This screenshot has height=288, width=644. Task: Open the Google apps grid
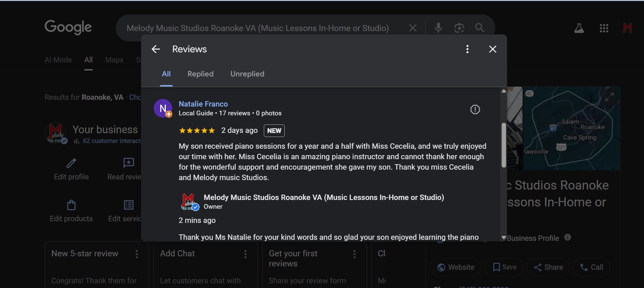[x=604, y=28]
